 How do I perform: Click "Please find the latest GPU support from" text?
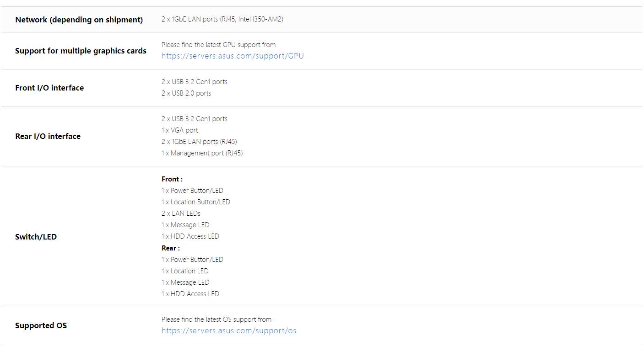(x=218, y=45)
